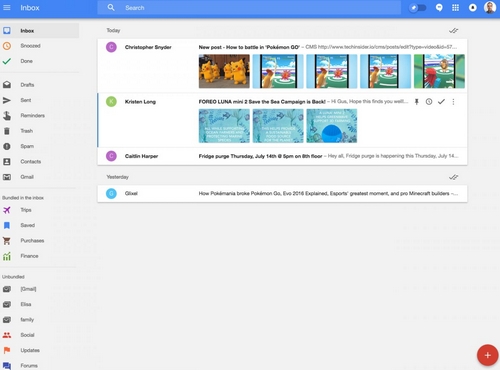Click Kristen Long's green avatar
The image size is (500, 370).
tap(111, 101)
